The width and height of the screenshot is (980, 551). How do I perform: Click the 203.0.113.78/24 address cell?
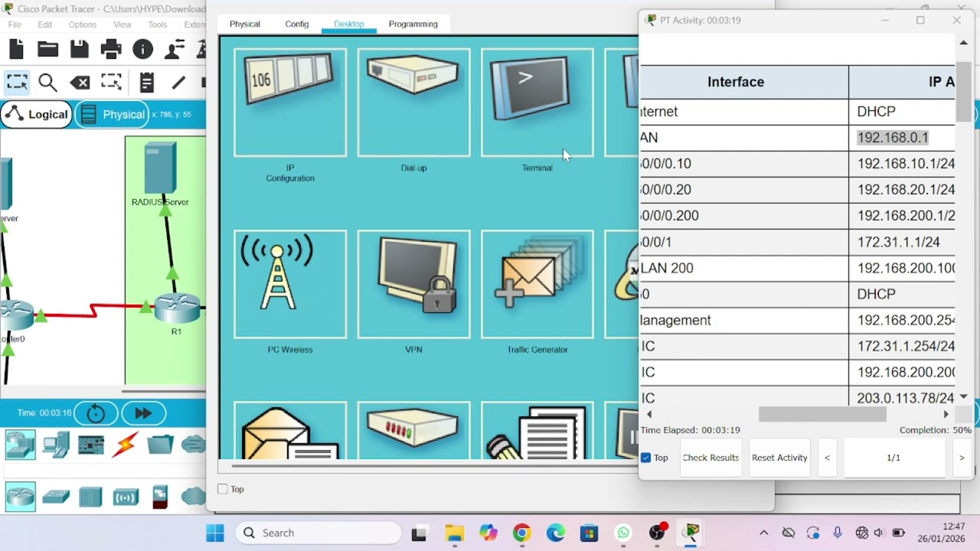pos(906,398)
